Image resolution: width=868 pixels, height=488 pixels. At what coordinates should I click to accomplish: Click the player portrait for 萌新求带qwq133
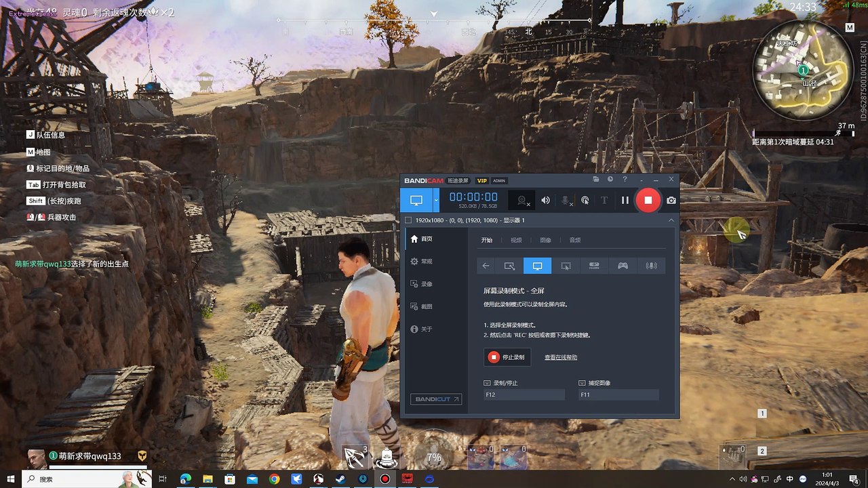tap(36, 457)
